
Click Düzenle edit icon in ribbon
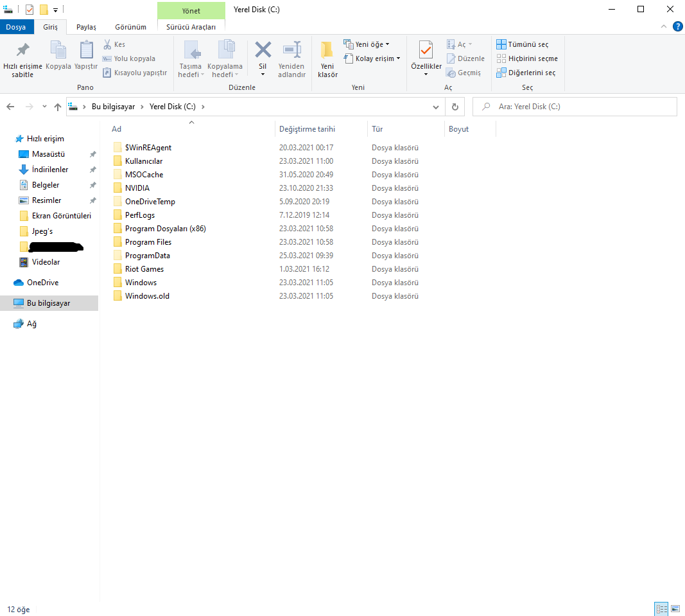(451, 58)
